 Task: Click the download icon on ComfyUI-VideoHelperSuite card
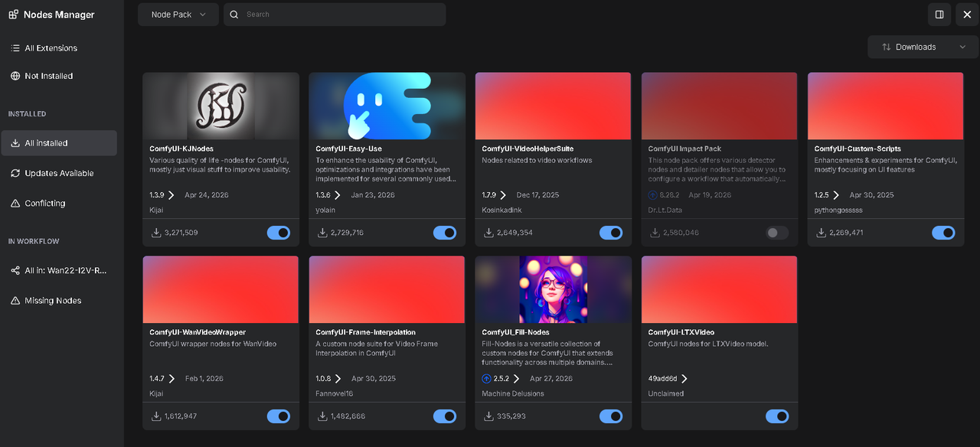[488, 233]
